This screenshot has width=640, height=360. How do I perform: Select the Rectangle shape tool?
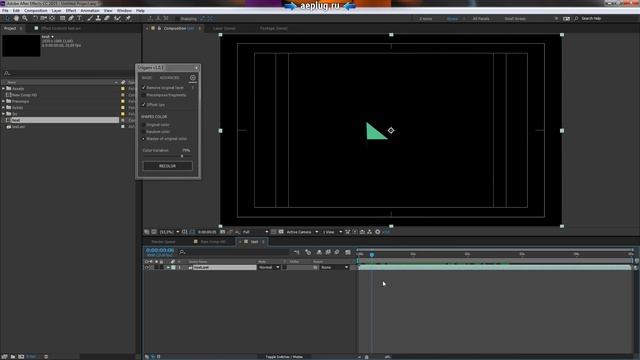tap(62, 18)
